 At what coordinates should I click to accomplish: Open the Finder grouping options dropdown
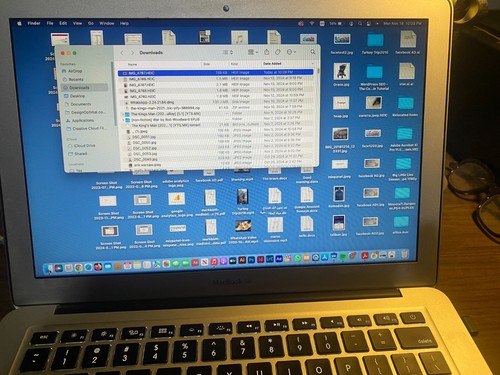(253, 52)
